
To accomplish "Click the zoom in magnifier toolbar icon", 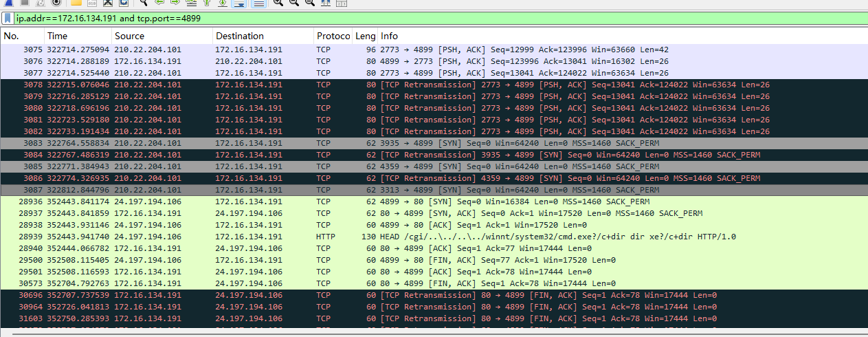I will [x=278, y=3].
